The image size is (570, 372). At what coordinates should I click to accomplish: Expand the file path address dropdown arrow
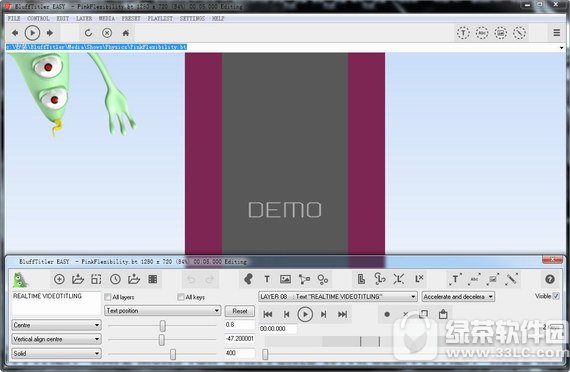point(561,47)
